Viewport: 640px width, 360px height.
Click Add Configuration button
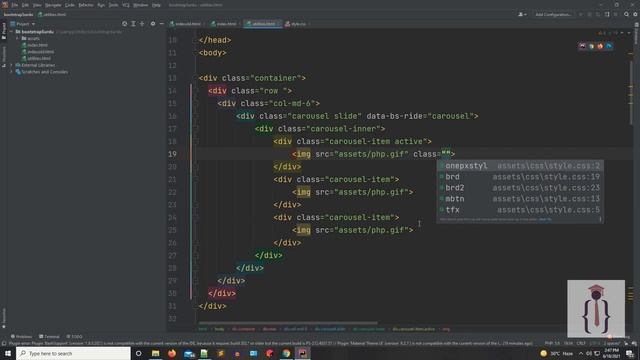553,14
